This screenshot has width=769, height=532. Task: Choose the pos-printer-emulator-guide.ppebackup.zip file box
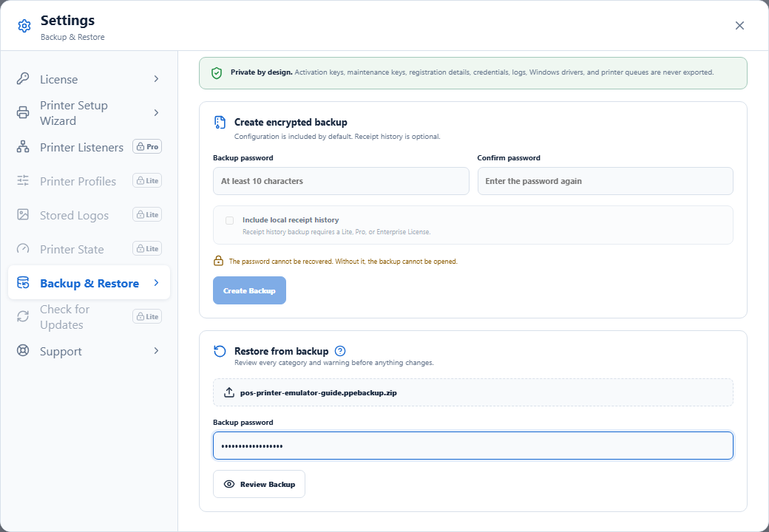472,392
